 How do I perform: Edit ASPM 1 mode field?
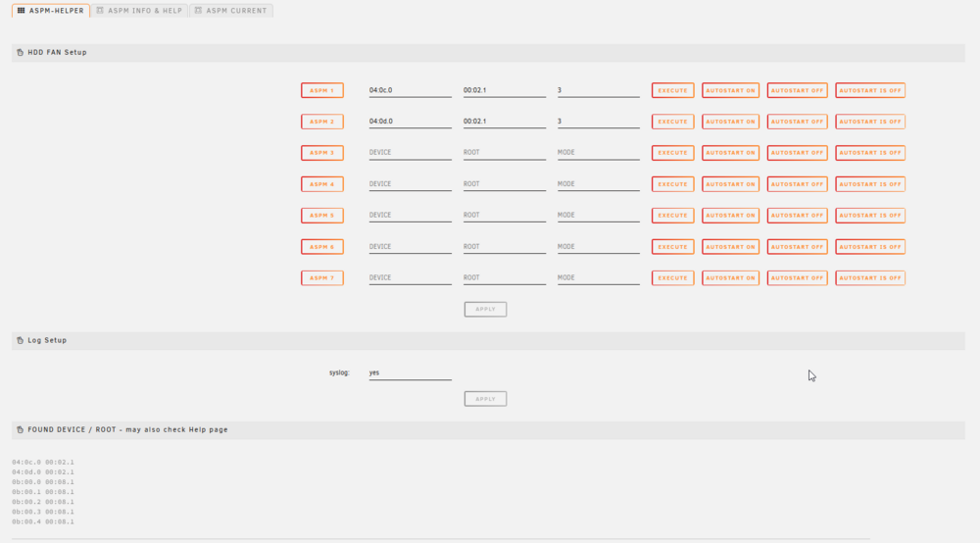[598, 90]
